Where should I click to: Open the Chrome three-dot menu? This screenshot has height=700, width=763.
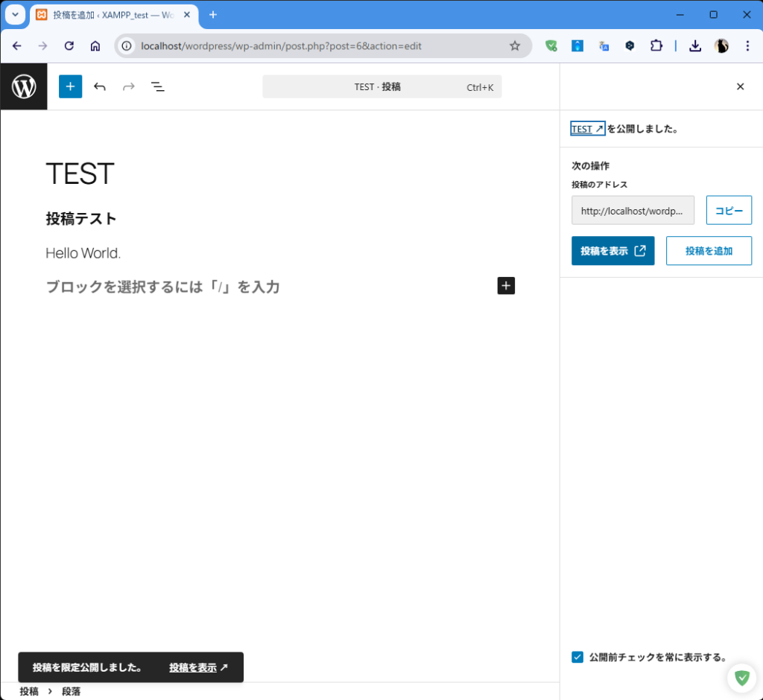click(747, 46)
